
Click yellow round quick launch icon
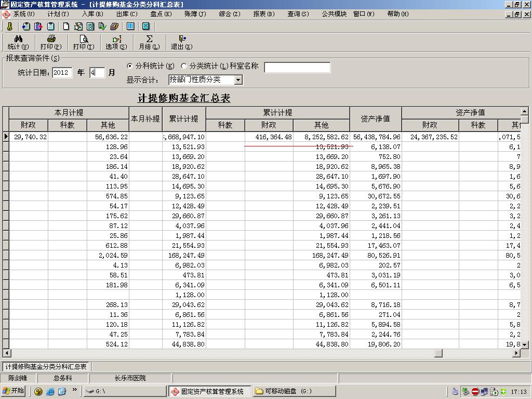(38, 392)
